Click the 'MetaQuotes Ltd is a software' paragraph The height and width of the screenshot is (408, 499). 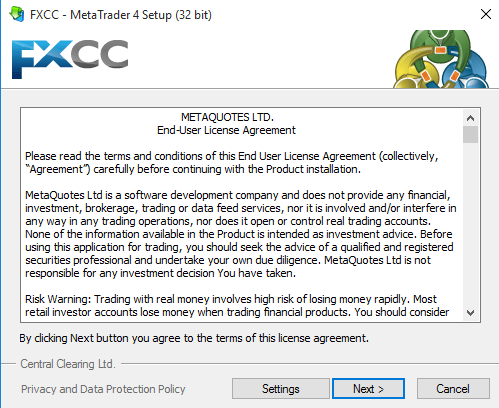(241, 234)
